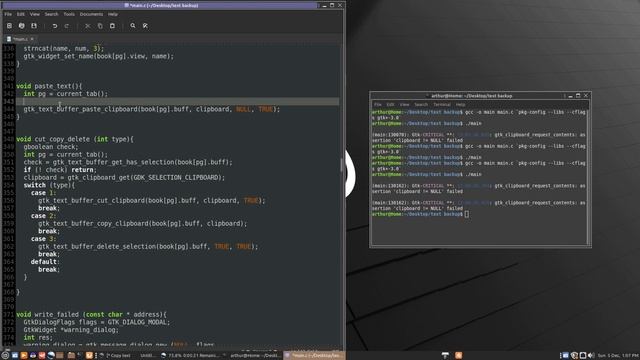Open the terminal window View menu
This screenshot has width=640, height=360.
coord(404,105)
